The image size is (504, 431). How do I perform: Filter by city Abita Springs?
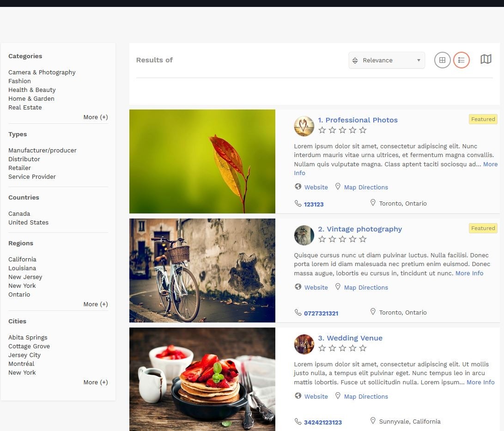click(28, 337)
